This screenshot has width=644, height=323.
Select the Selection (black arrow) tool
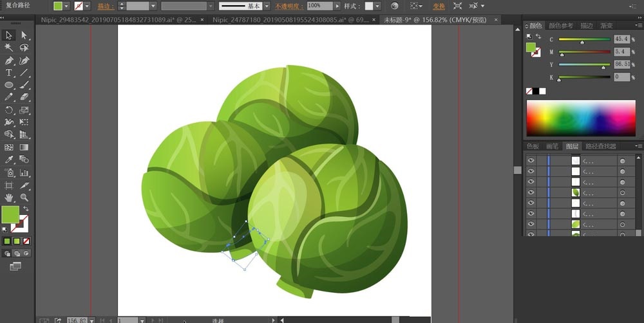pyautogui.click(x=9, y=35)
